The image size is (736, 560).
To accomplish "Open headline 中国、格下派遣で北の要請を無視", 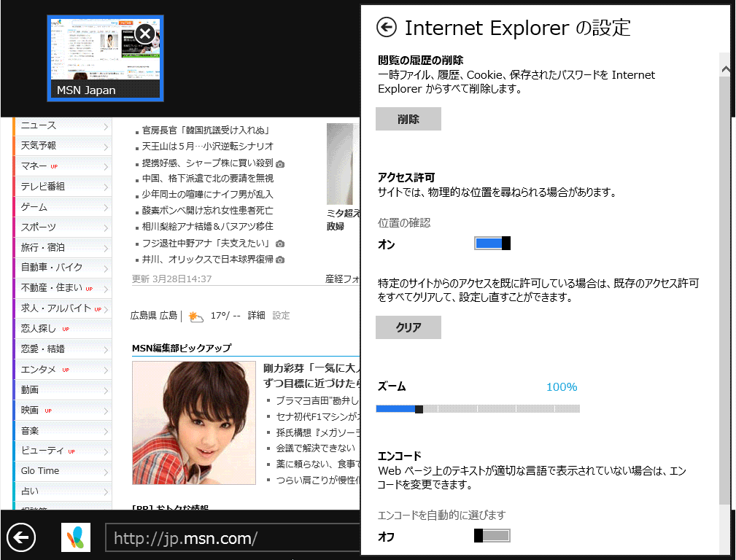I will [207, 179].
